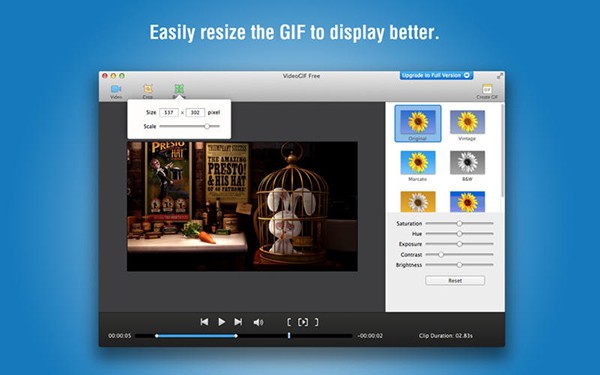This screenshot has height=375, width=600.
Task: Click the red close window button
Action: click(x=105, y=76)
